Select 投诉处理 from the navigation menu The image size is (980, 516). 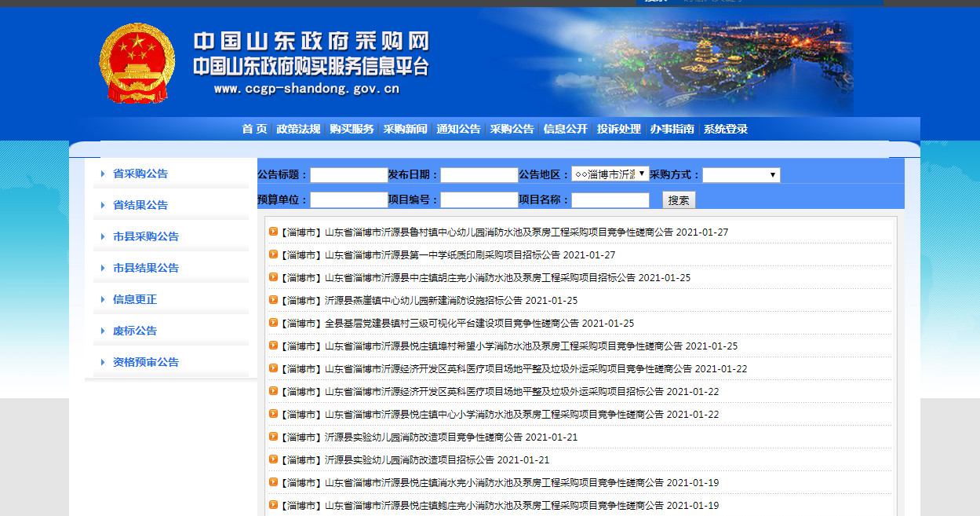click(x=618, y=130)
